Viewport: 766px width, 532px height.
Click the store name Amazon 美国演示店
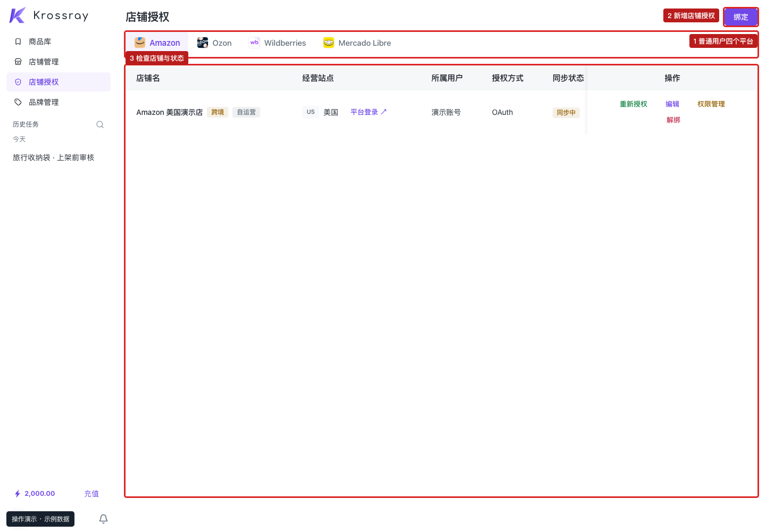169,112
